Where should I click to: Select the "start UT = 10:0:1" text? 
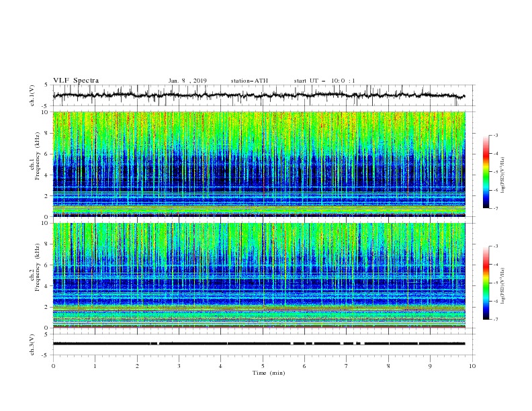pos(324,81)
